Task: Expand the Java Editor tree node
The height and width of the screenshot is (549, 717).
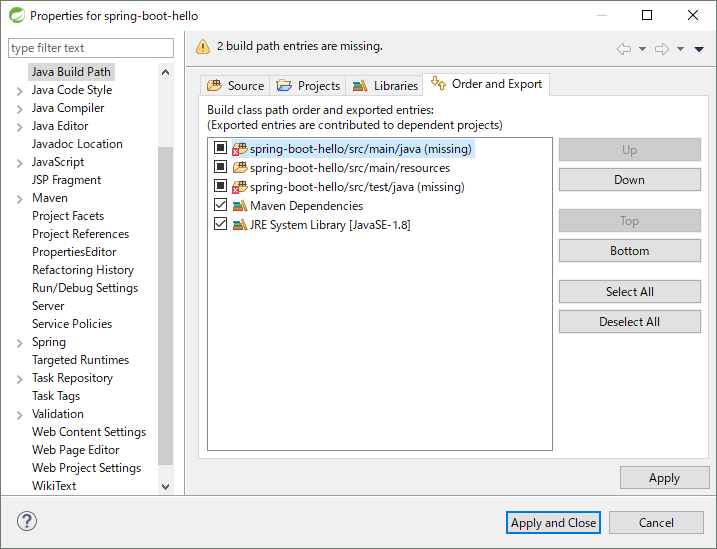Action: click(20, 127)
